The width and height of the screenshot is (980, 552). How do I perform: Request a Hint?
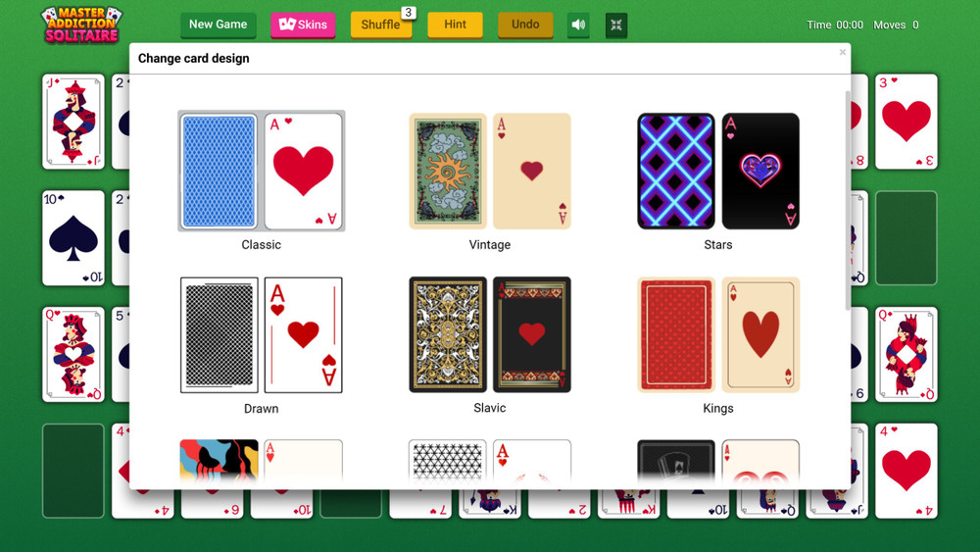coord(455,25)
